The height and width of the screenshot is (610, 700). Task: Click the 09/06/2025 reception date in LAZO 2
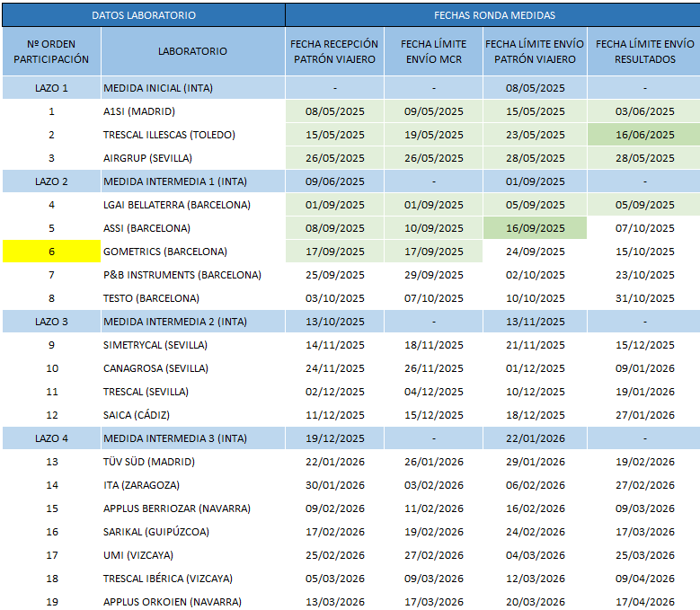coord(334,181)
